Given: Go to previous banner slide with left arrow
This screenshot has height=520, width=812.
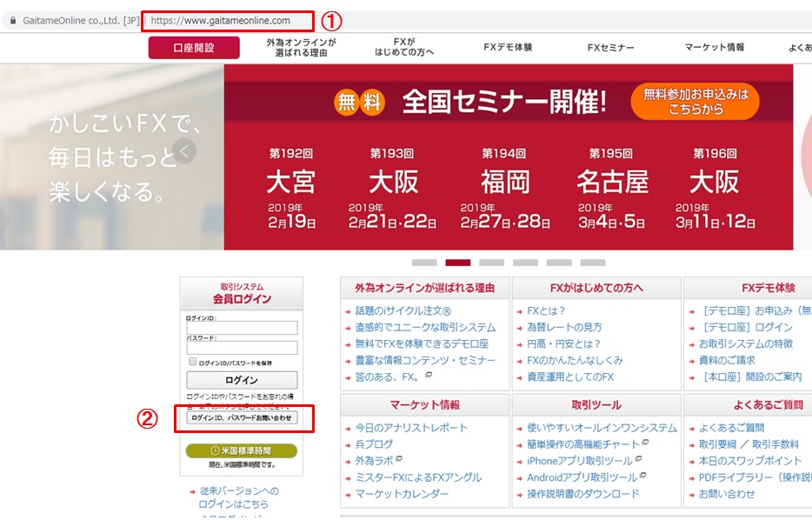Looking at the screenshot, I should [x=183, y=150].
